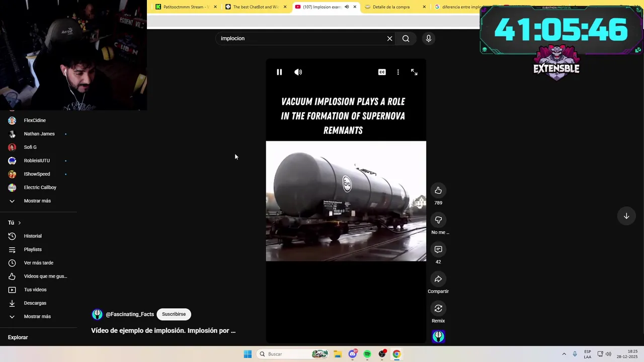The height and width of the screenshot is (362, 644).
Task: Mute the Implosion tab via speaker icon
Action: (x=347, y=7)
